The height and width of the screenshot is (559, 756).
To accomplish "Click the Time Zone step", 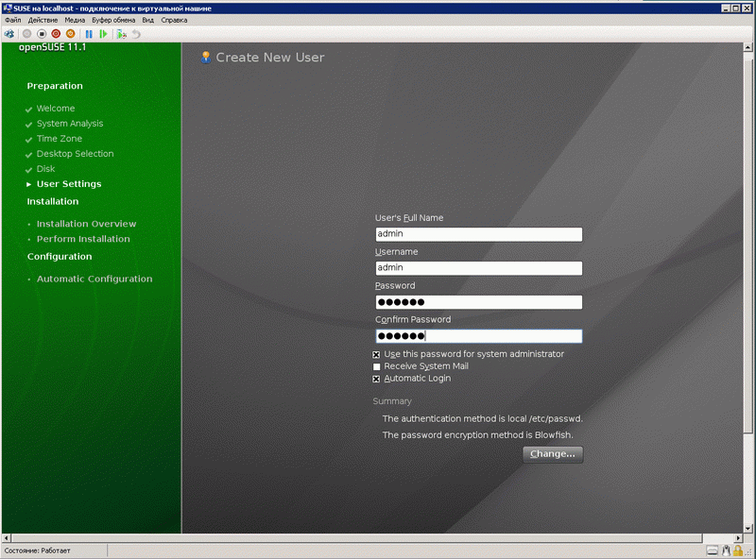I will 60,139.
